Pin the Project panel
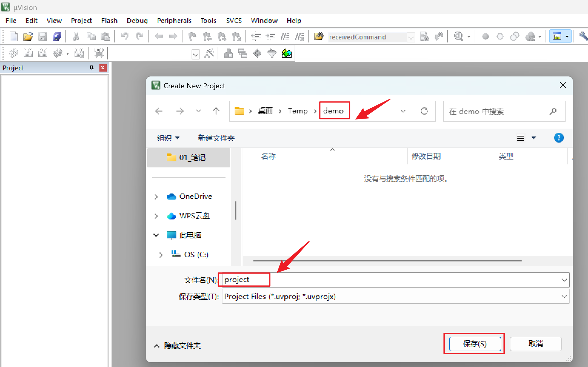The width and height of the screenshot is (588, 367). (x=92, y=68)
